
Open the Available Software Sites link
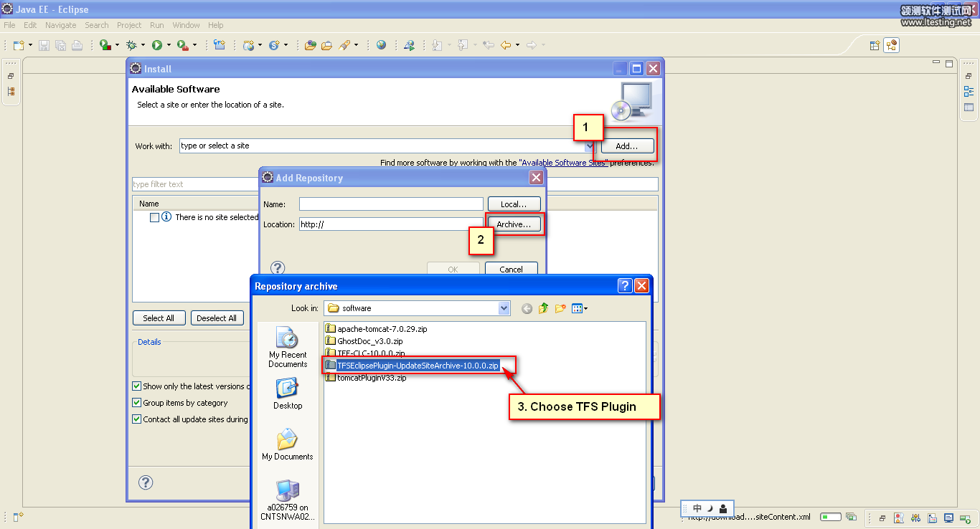tap(563, 163)
